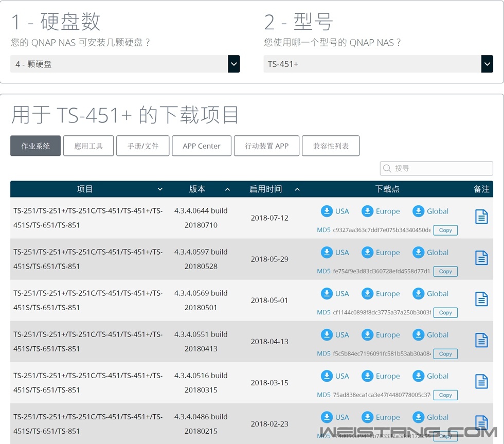Download 4.3.4.0551 firmware from Europe
The image size is (504, 444).
point(381,335)
